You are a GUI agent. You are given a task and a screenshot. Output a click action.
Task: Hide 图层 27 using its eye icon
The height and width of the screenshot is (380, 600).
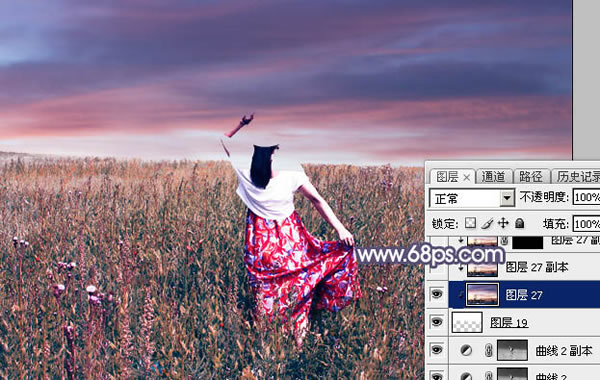pyautogui.click(x=437, y=294)
